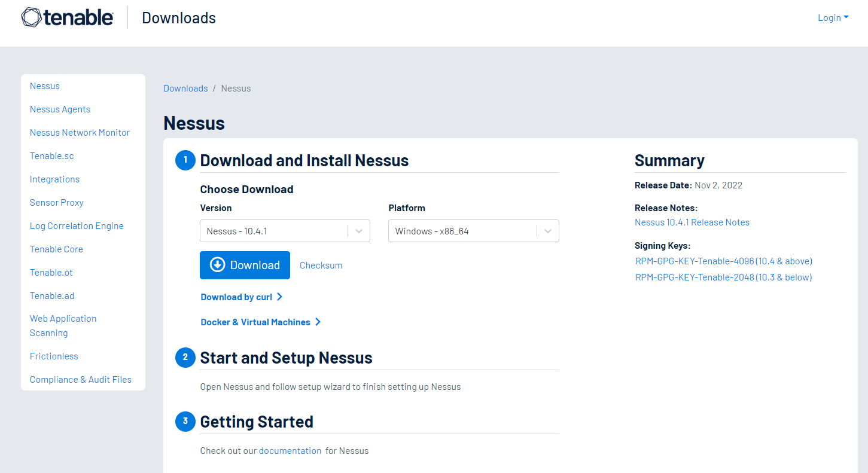Select Compliance & Audit Files in sidebar
This screenshot has height=473, width=868.
tap(81, 380)
